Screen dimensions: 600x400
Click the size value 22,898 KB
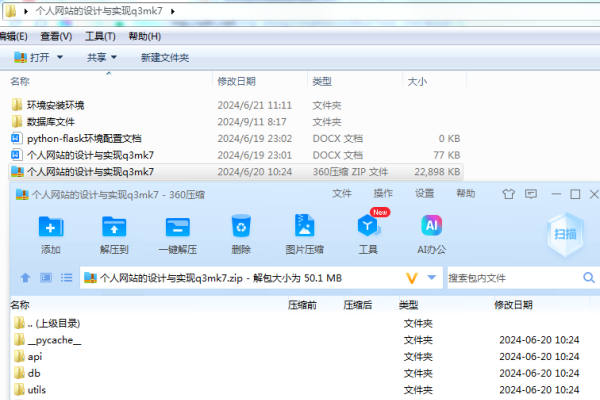437,171
